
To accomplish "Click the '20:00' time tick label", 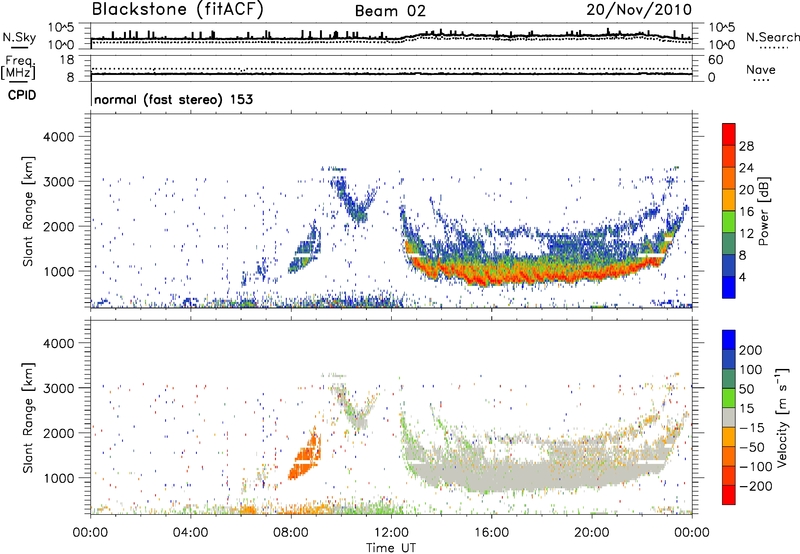I will tap(591, 533).
